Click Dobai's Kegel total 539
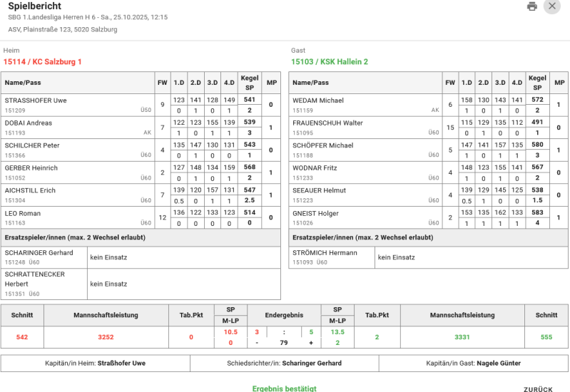 [250, 122]
